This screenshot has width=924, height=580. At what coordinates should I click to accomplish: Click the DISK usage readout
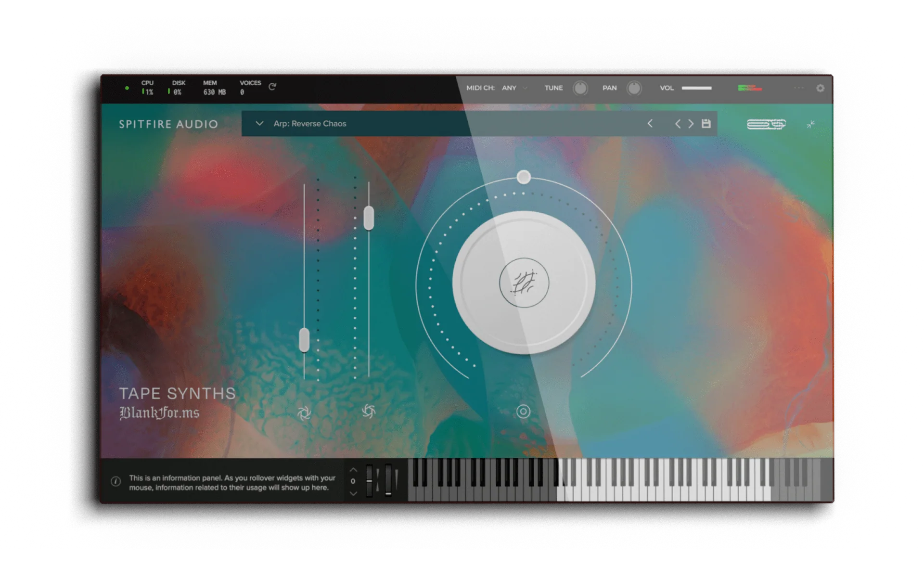pyautogui.click(x=178, y=88)
